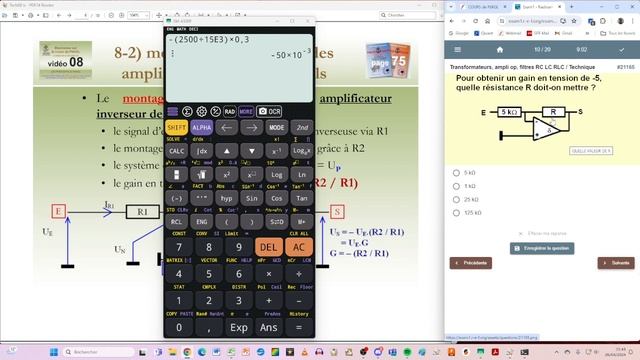The width and height of the screenshot is (640, 360).
Task: Click the Log key
Action: 276,175
